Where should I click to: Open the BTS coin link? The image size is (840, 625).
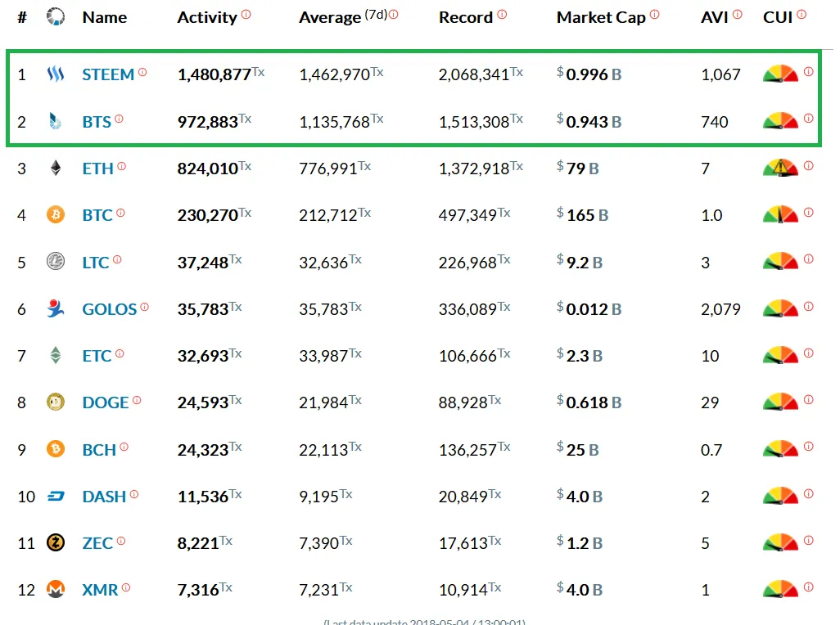(x=97, y=122)
